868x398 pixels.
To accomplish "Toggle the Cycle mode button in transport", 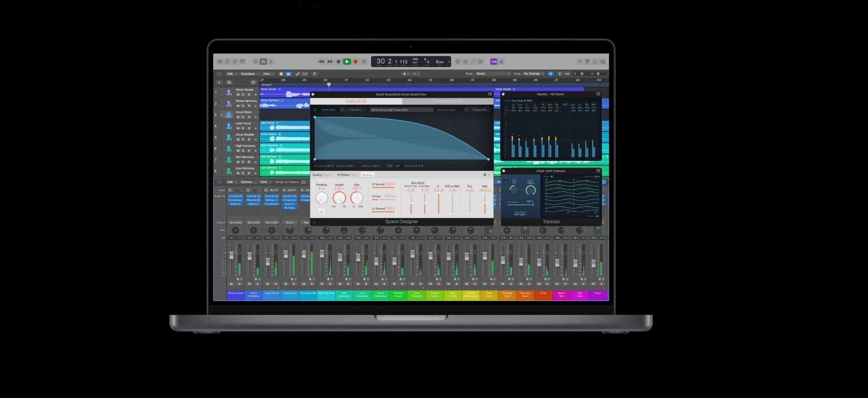I will (364, 62).
